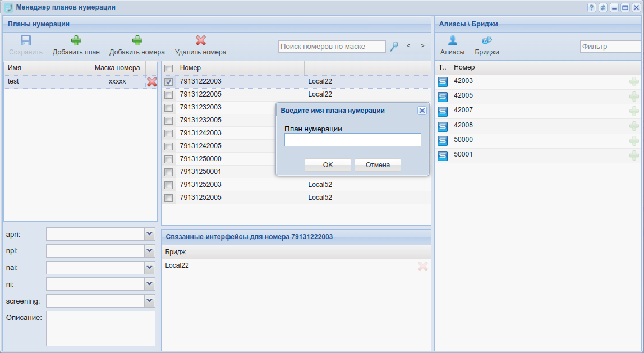The height and width of the screenshot is (353, 644).
Task: Uncheck the checkbox for number 79131222003
Action: coord(168,82)
